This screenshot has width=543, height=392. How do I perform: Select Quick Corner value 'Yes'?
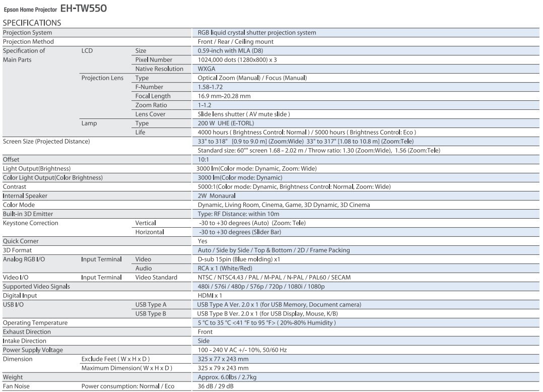[202, 241]
